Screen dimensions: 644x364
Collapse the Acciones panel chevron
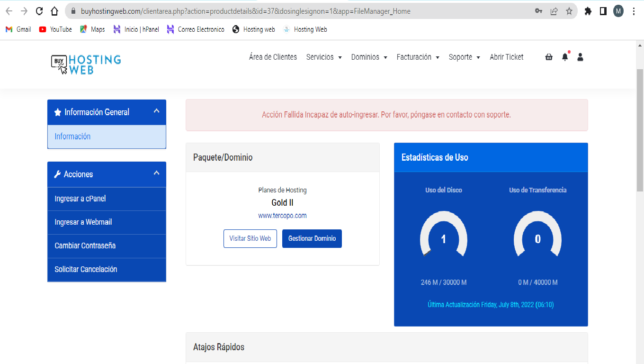(x=156, y=173)
